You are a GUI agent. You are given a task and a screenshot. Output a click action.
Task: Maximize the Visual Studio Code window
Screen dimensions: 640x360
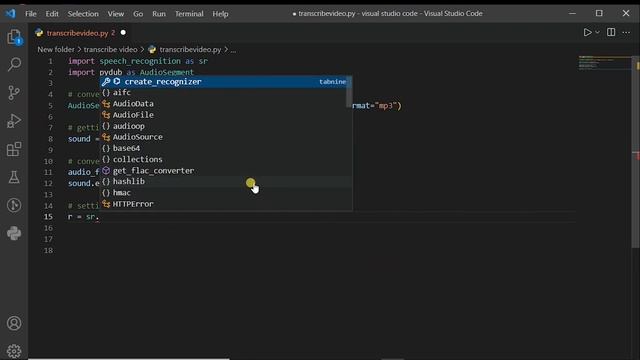click(x=599, y=13)
